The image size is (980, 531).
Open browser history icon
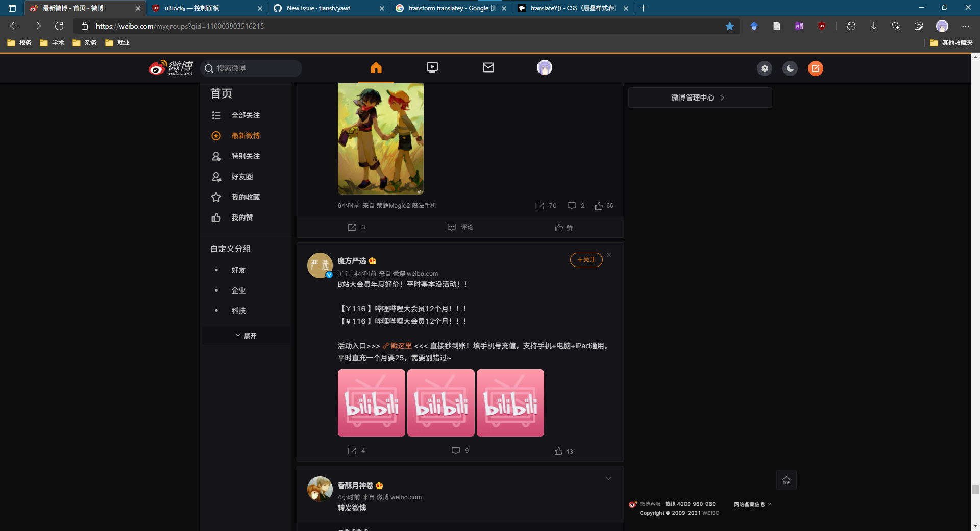[x=851, y=26]
